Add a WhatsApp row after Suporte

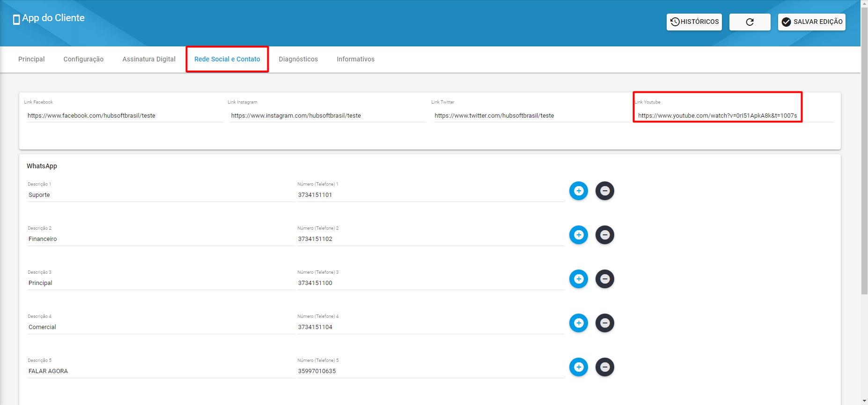pyautogui.click(x=579, y=191)
